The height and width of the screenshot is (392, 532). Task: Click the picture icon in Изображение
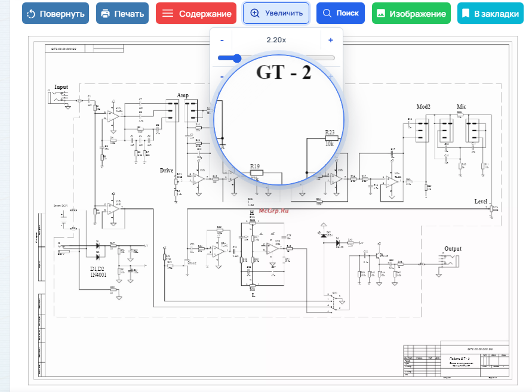[x=381, y=14]
